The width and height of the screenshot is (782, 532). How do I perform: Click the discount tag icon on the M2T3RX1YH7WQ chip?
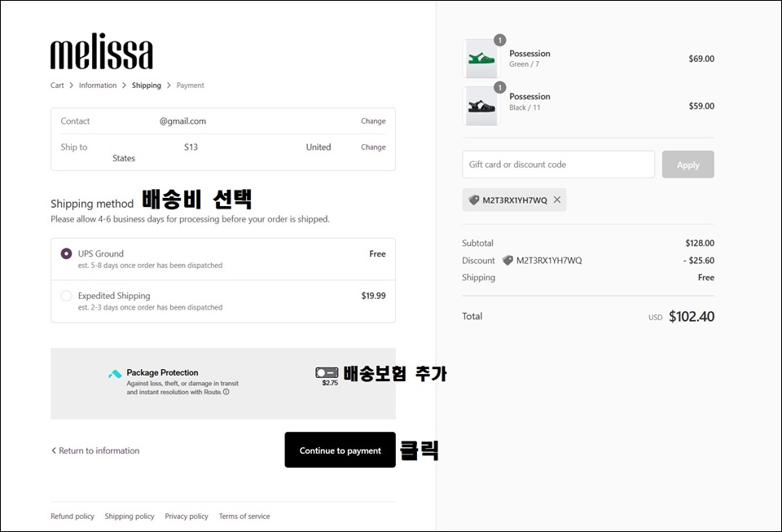click(474, 200)
